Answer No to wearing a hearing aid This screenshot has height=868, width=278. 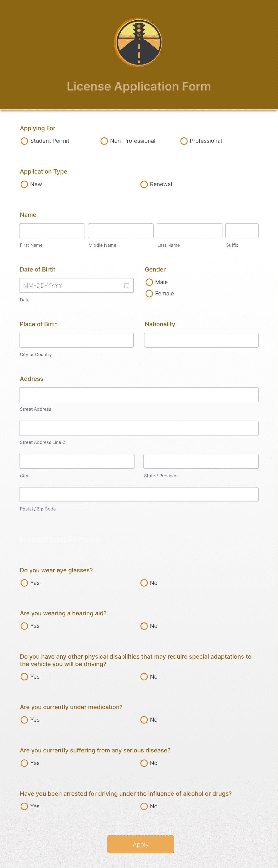(x=144, y=626)
